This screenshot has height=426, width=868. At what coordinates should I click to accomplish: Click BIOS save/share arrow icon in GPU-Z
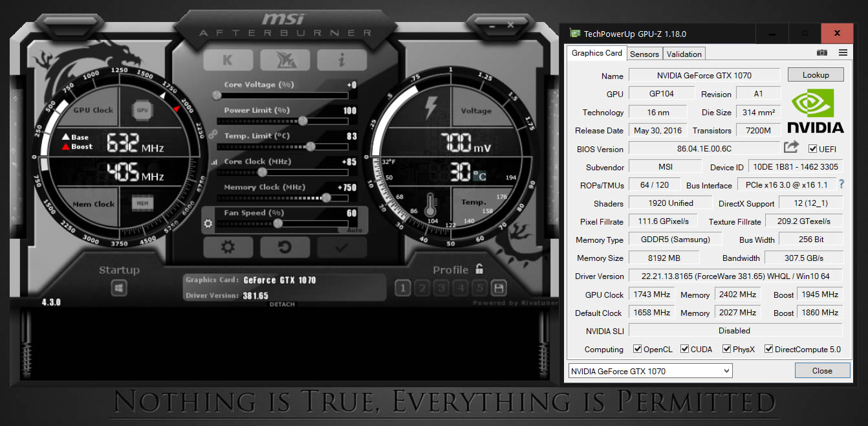coord(791,148)
